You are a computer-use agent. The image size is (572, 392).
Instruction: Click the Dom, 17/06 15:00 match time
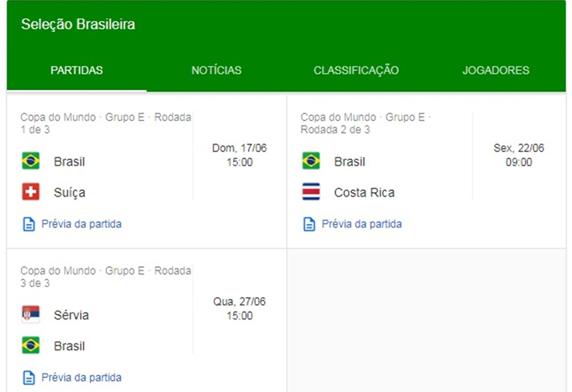239,155
